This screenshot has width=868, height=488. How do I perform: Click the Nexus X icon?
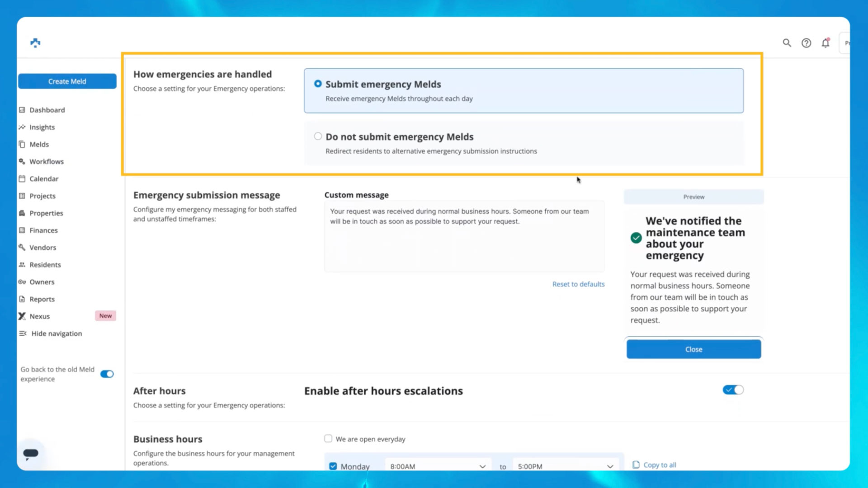(x=22, y=316)
